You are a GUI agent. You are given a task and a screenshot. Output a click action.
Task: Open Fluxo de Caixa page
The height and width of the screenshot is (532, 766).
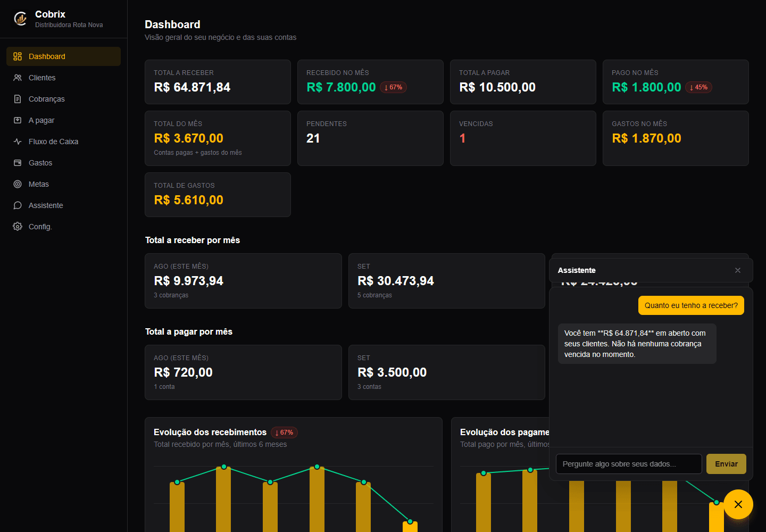tap(63, 142)
